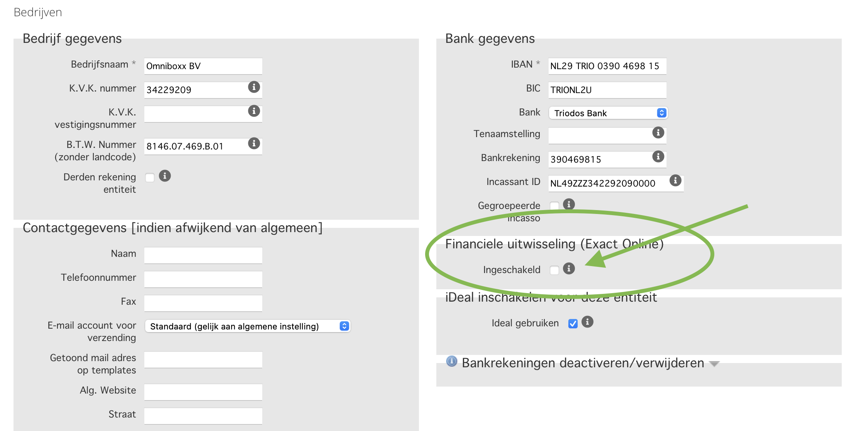The height and width of the screenshot is (431, 868).
Task: Tick the Derden rekening entiteit checkbox
Action: 150,178
